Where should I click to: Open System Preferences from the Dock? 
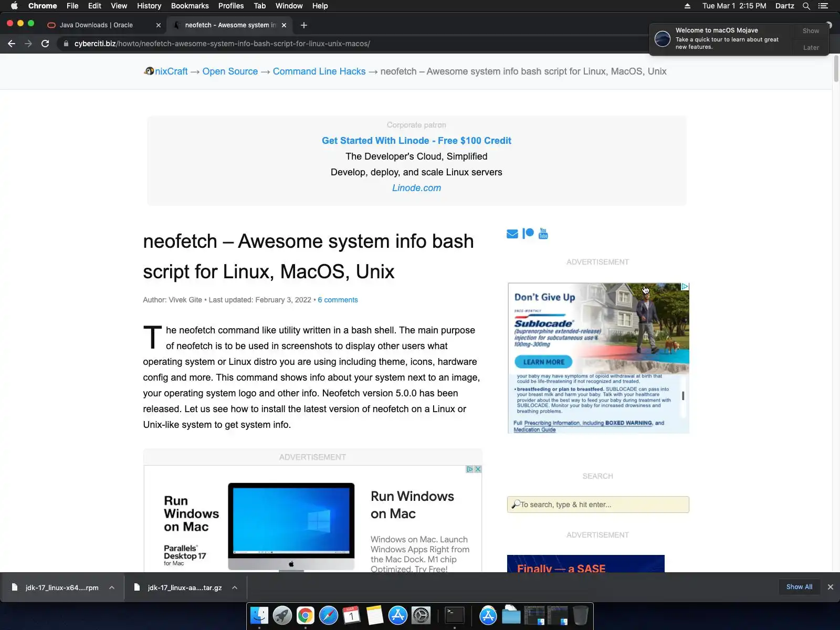tap(421, 615)
